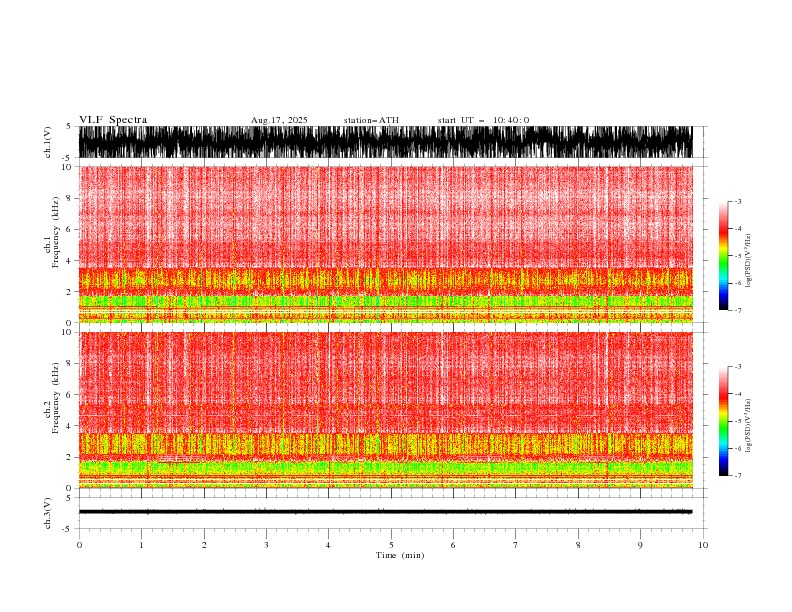Click the time axis tick label "4"
This screenshot has width=792, height=612.
click(328, 545)
